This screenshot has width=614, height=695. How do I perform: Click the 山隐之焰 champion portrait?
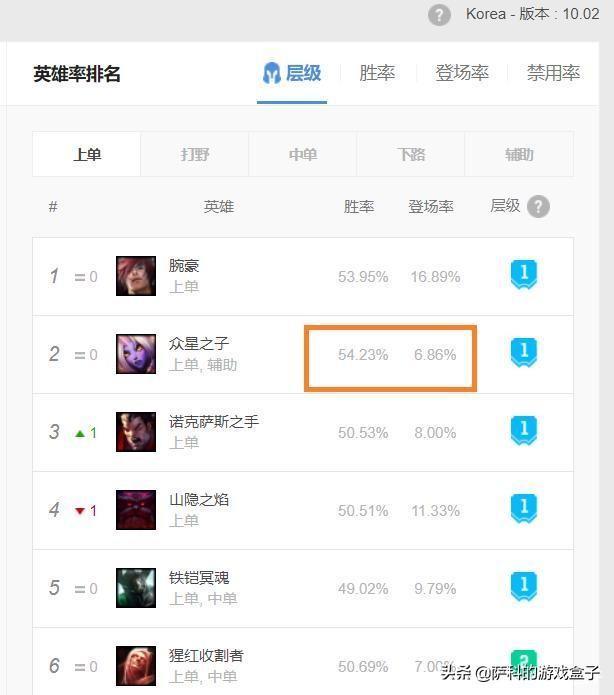[135, 510]
